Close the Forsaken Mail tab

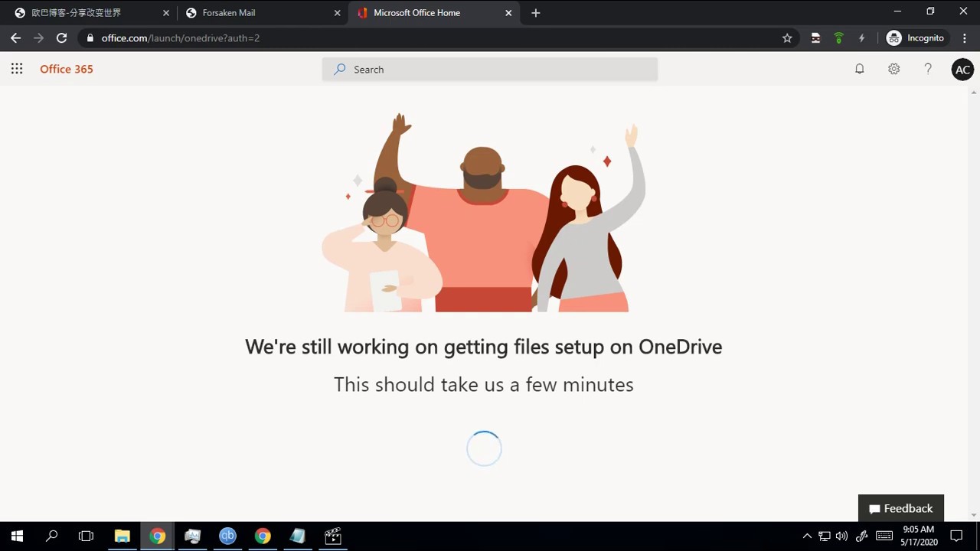(x=337, y=13)
